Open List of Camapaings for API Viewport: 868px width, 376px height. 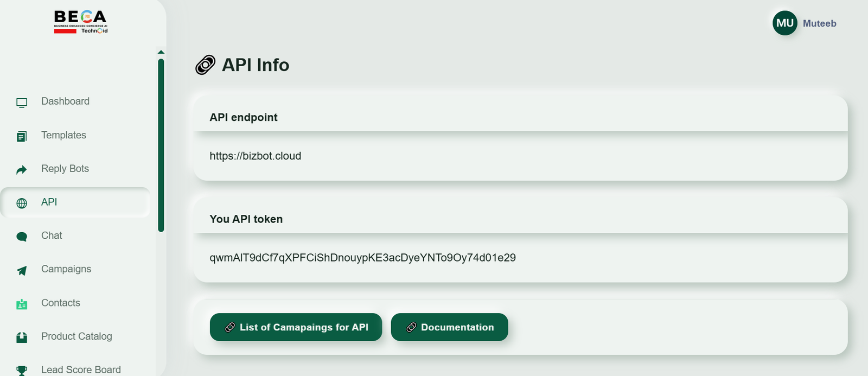click(296, 327)
